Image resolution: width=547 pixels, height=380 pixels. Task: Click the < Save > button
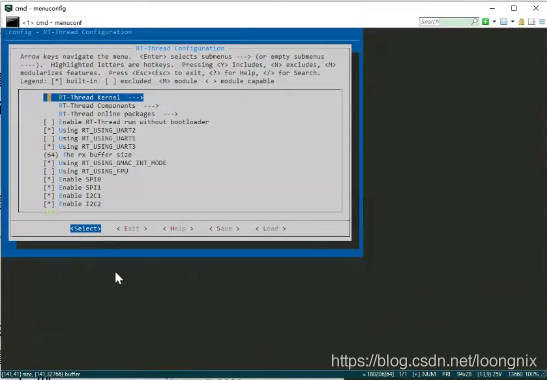(x=224, y=229)
